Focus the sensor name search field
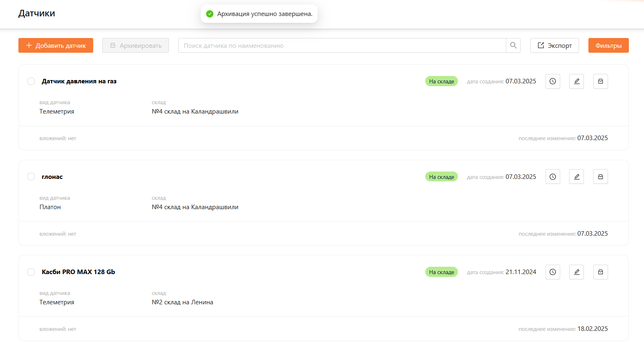The height and width of the screenshot is (357, 644). [342, 45]
